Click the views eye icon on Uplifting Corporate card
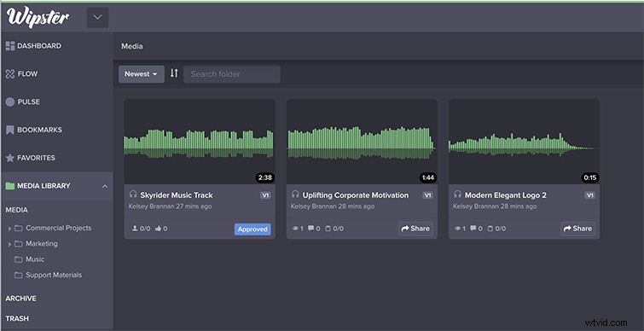The height and width of the screenshot is (331, 644). coord(295,229)
